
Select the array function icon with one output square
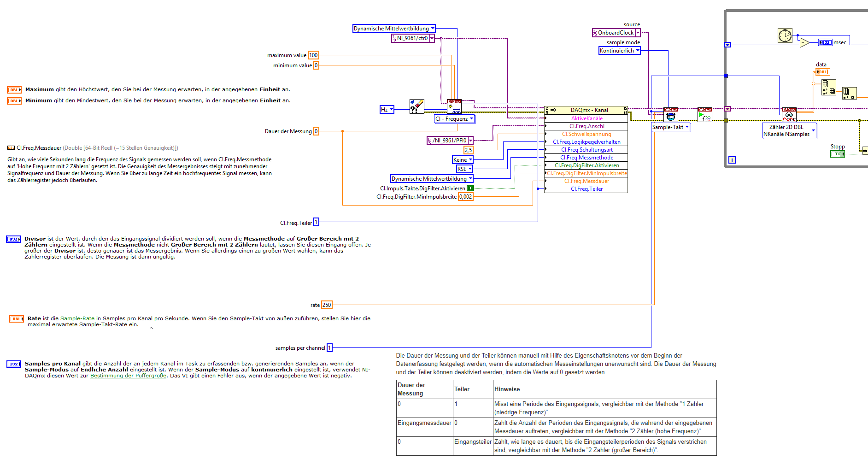click(849, 93)
